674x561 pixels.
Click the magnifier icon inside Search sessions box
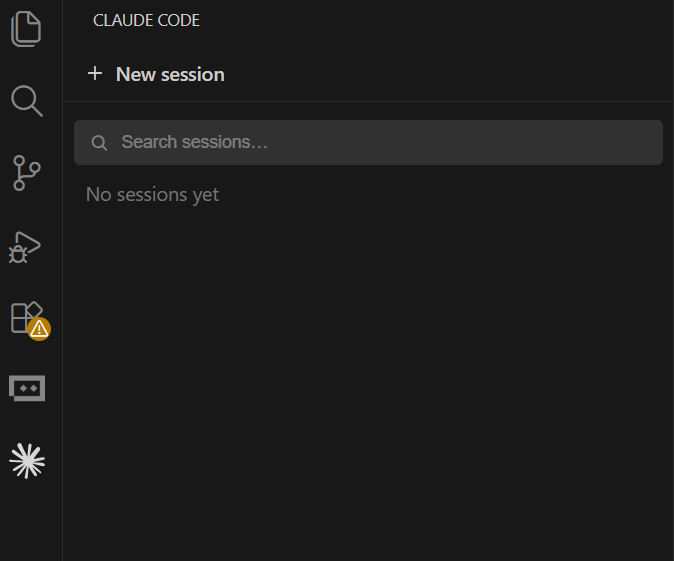[99, 143]
